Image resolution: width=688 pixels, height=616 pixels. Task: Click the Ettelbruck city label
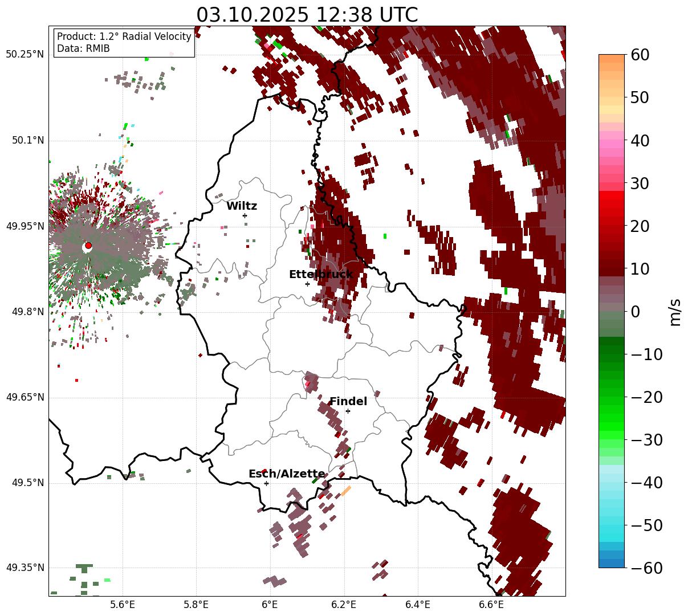click(321, 275)
